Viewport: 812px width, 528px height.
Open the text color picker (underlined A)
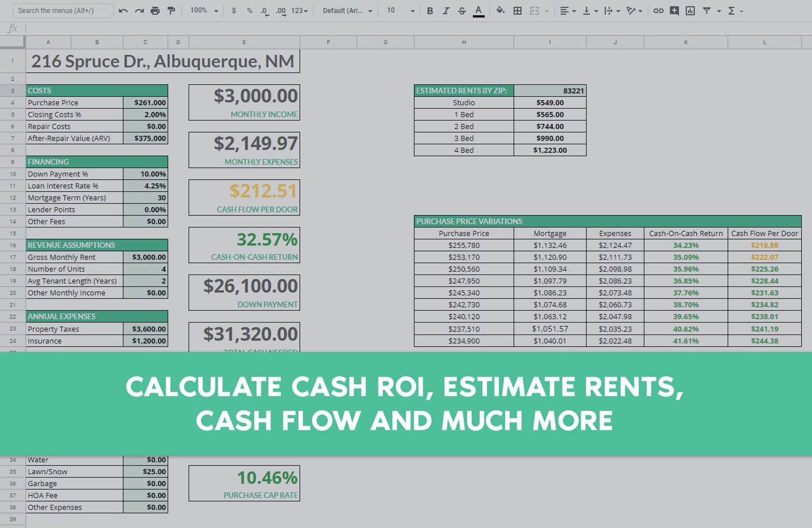(479, 11)
